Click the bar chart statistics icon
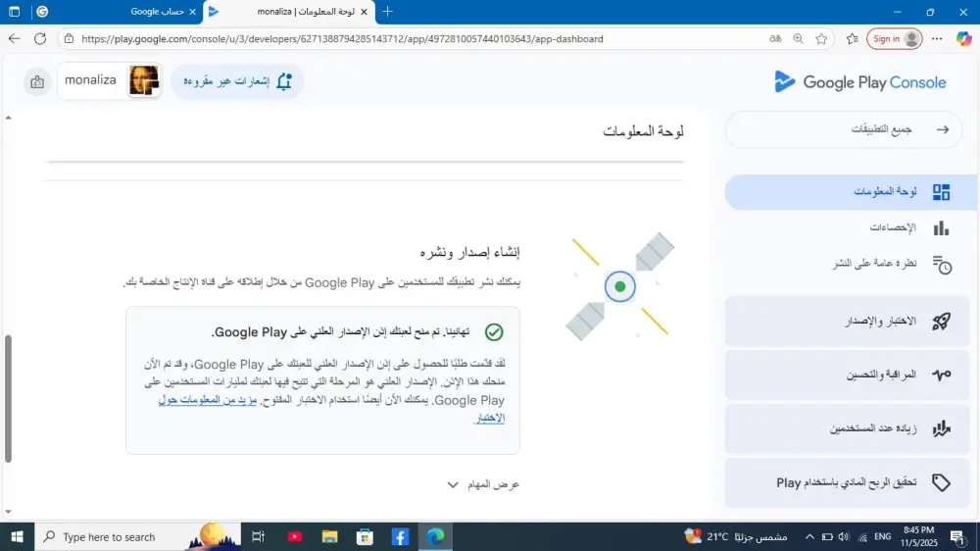Image resolution: width=980 pixels, height=551 pixels. pyautogui.click(x=941, y=227)
